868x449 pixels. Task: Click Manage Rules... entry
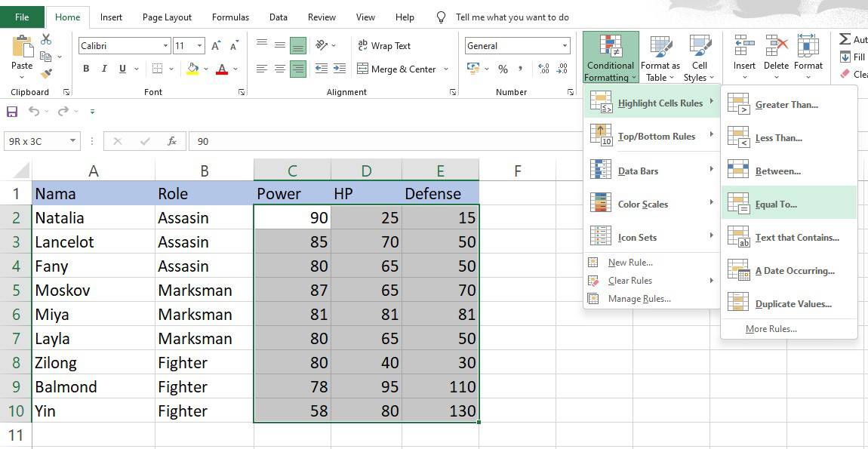[x=639, y=299]
